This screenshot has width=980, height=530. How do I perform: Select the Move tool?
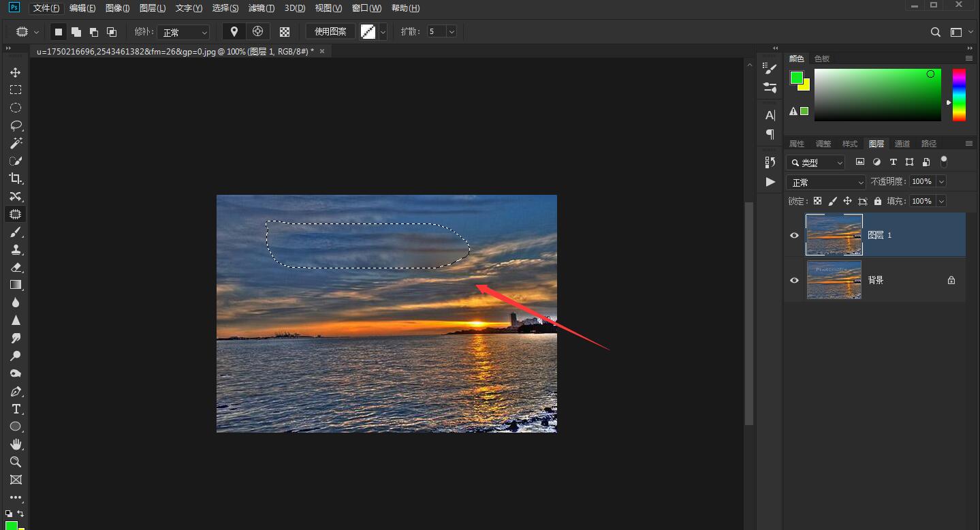pyautogui.click(x=15, y=72)
